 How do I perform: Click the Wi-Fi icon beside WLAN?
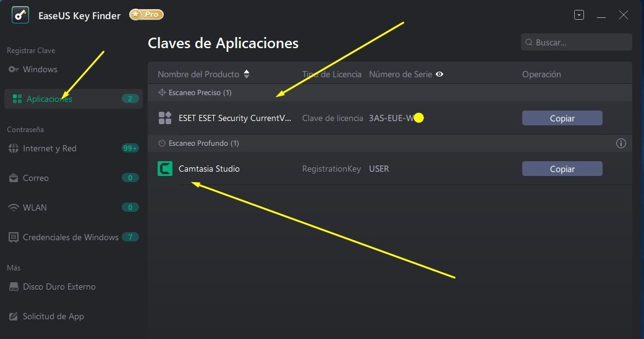pos(14,207)
